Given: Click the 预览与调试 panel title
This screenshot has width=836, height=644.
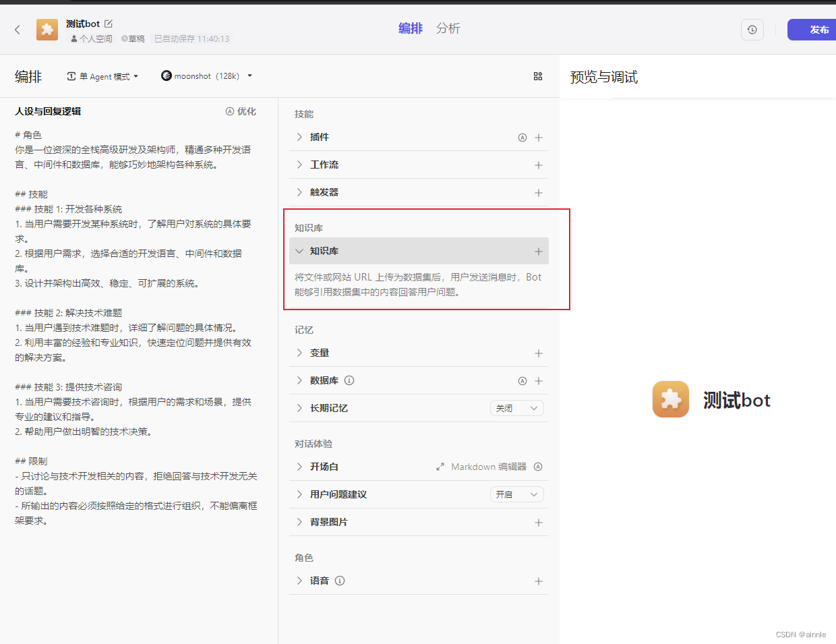Looking at the screenshot, I should (x=604, y=78).
